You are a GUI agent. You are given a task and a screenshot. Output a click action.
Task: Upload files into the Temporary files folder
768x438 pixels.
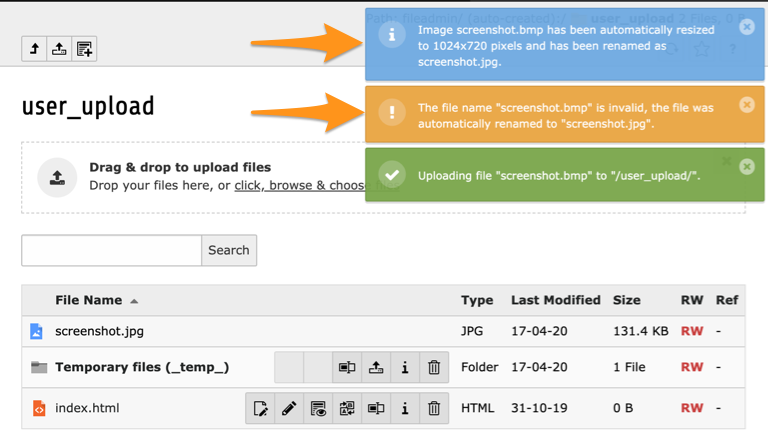[x=376, y=367]
